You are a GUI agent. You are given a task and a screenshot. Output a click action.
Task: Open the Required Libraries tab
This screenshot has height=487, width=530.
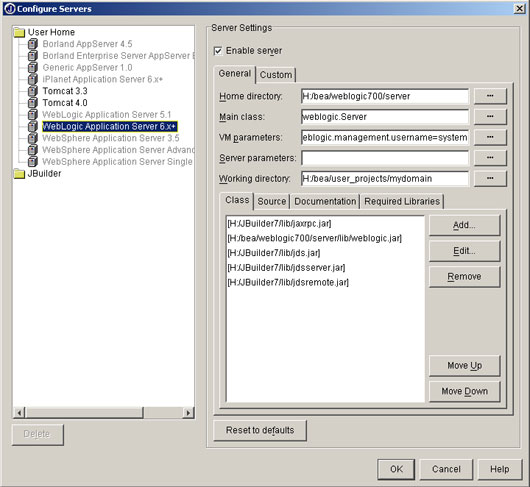click(402, 201)
